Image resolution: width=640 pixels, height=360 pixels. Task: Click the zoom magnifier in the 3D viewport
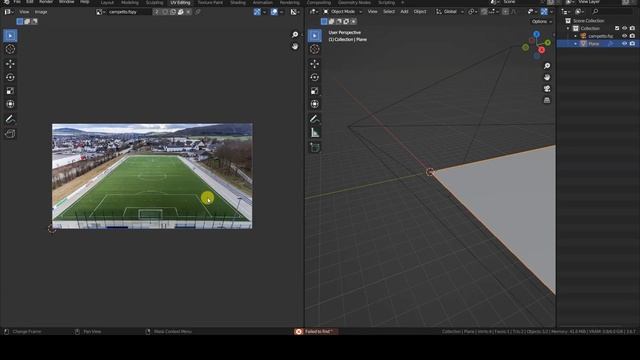pyautogui.click(x=547, y=66)
